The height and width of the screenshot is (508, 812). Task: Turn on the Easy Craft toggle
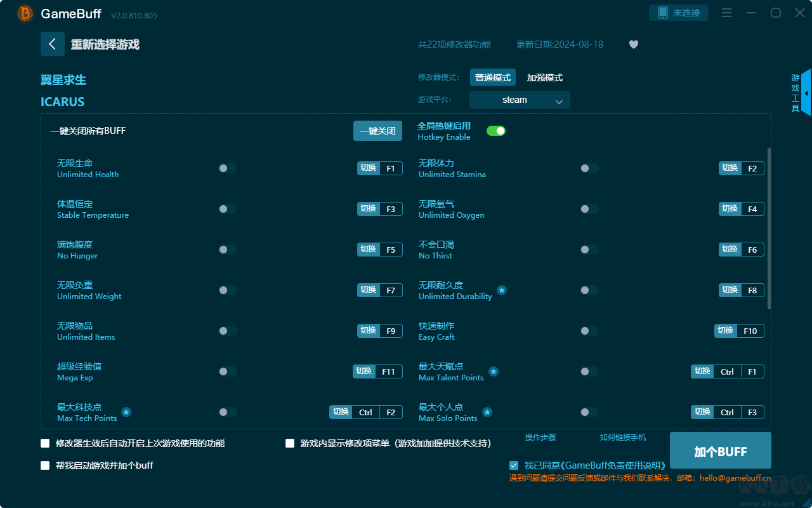pyautogui.click(x=589, y=331)
